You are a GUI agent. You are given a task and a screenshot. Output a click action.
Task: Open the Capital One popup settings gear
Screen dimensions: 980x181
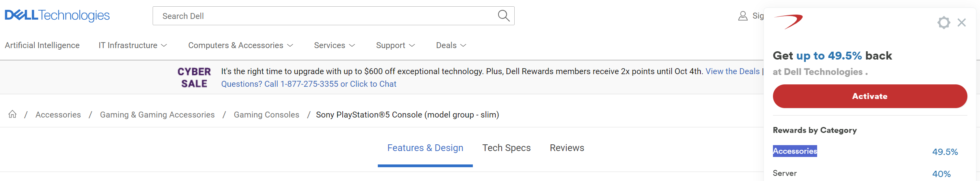(x=944, y=22)
